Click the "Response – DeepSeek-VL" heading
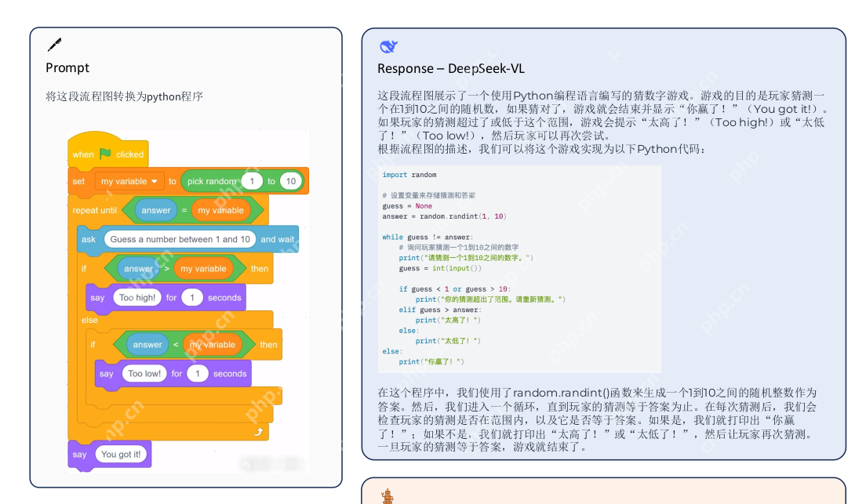 click(x=451, y=68)
